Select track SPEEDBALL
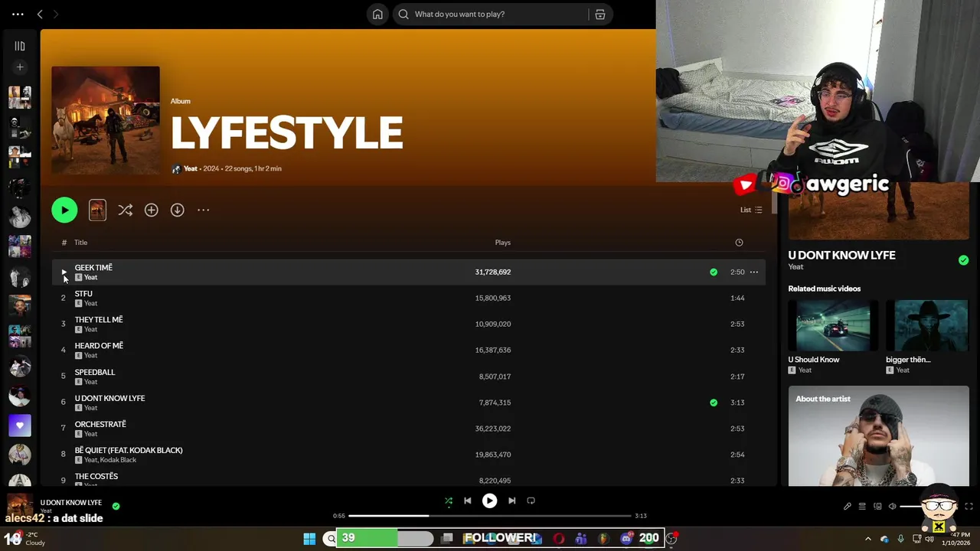Viewport: 980px width, 551px height. click(408, 376)
